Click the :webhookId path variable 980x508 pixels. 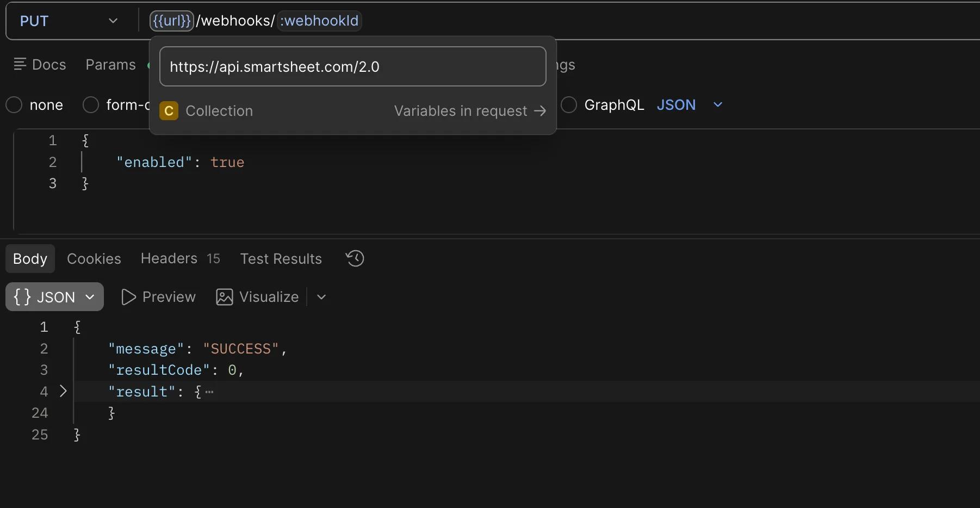(319, 21)
